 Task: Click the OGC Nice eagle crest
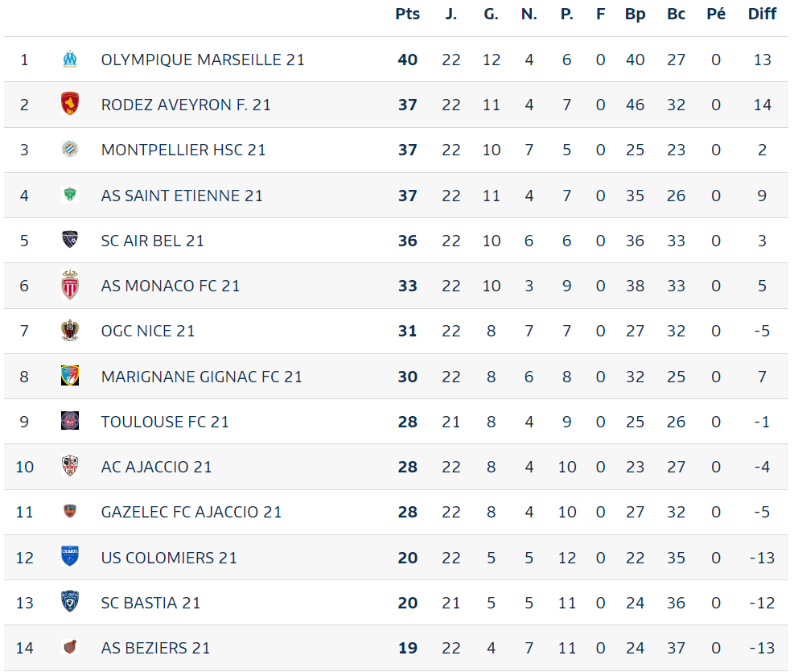click(70, 330)
